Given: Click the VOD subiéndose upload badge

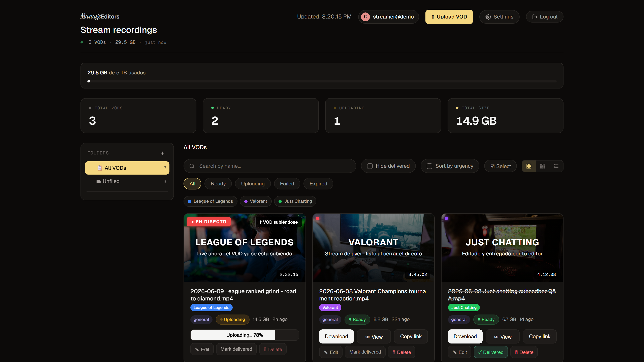Looking at the screenshot, I should pos(279,222).
